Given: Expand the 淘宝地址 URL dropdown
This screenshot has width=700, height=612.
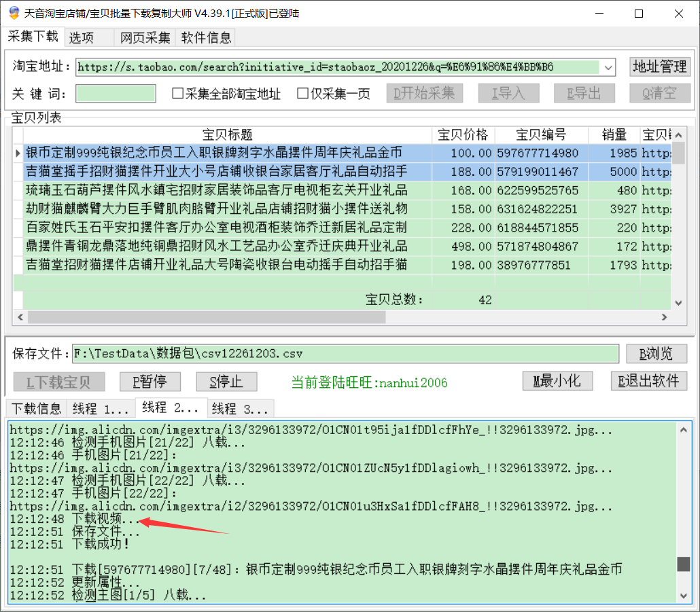Looking at the screenshot, I should coord(608,67).
